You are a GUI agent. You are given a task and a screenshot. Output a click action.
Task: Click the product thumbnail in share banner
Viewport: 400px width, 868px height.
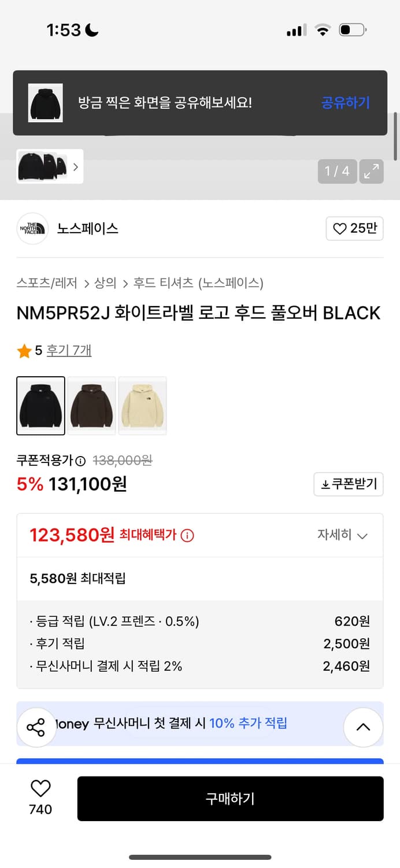click(45, 103)
